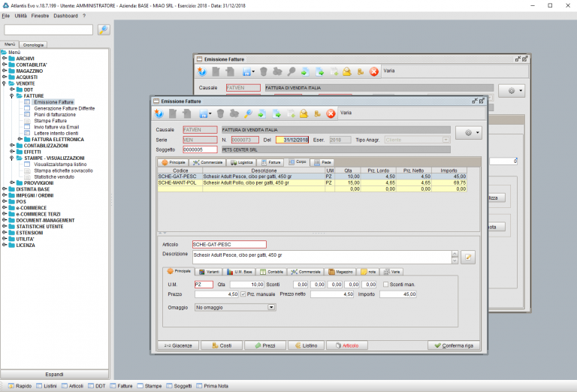Click the trash delete icon in the front window toolbar
Image resolution: width=577 pixels, height=392 pixels.
220,113
